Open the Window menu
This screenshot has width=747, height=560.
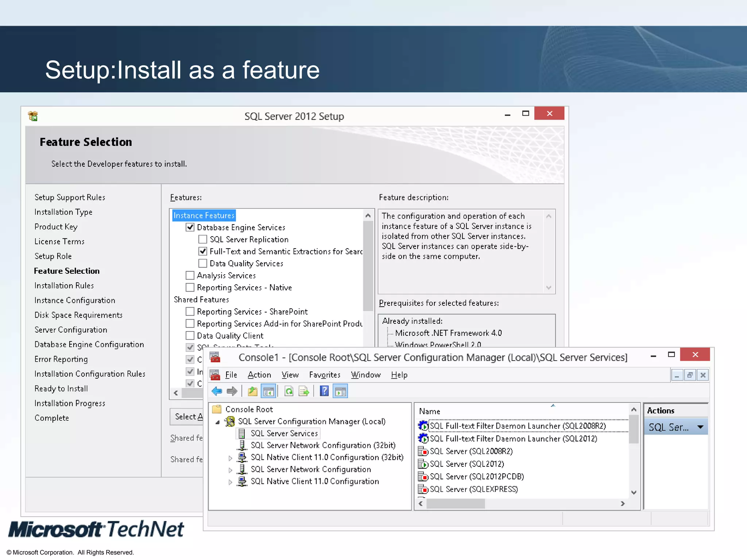pos(366,375)
